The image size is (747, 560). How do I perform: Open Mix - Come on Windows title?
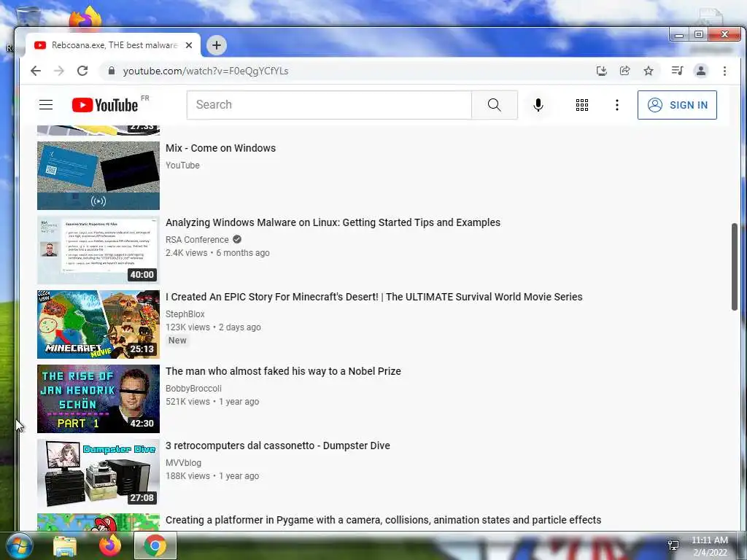(x=220, y=148)
